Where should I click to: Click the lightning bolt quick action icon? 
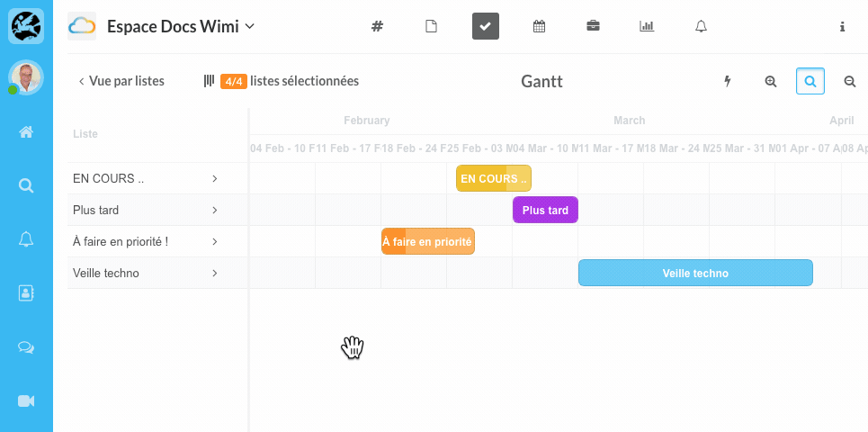pyautogui.click(x=728, y=81)
